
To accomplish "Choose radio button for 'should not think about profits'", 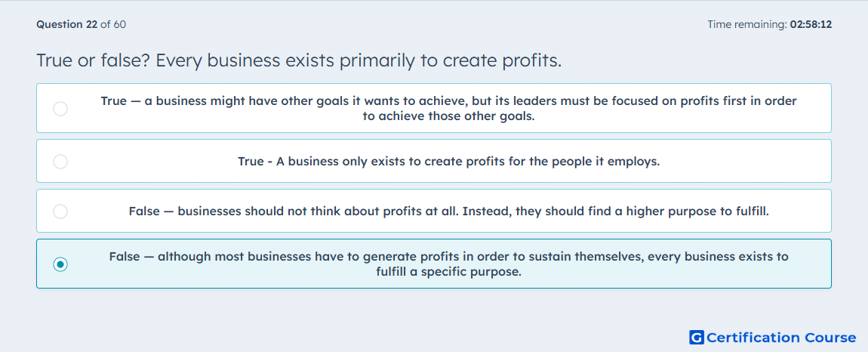I will click(x=60, y=212).
